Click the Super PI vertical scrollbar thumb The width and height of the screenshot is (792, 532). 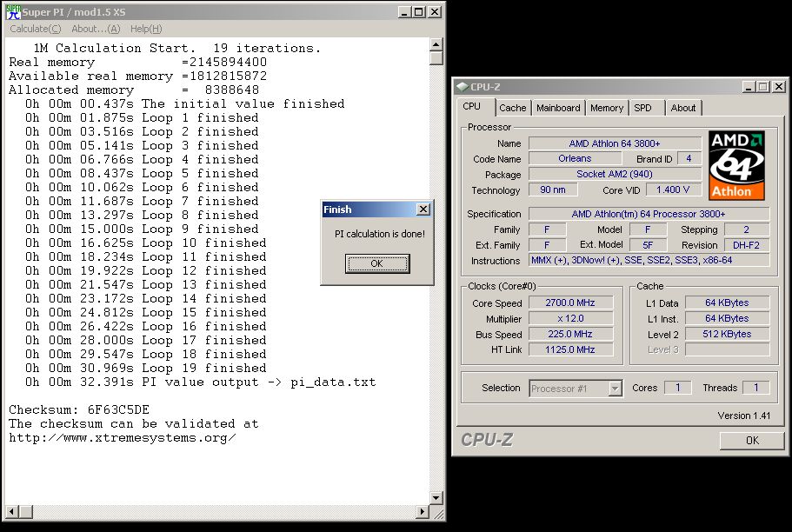point(436,57)
